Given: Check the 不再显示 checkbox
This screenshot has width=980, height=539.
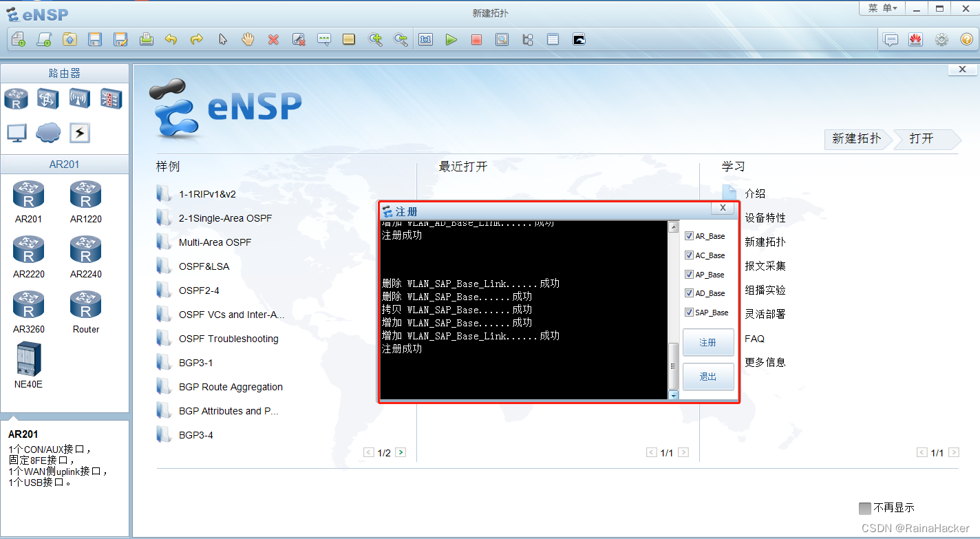Looking at the screenshot, I should tap(864, 507).
